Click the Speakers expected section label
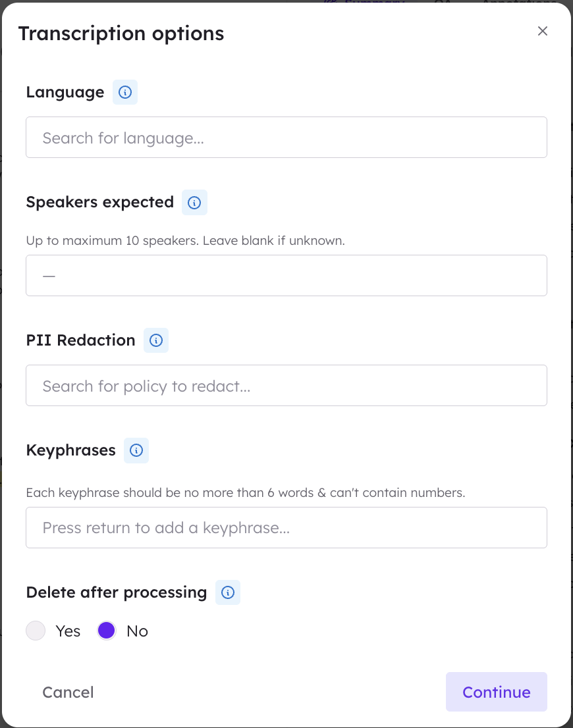The image size is (573, 728). [x=100, y=202]
